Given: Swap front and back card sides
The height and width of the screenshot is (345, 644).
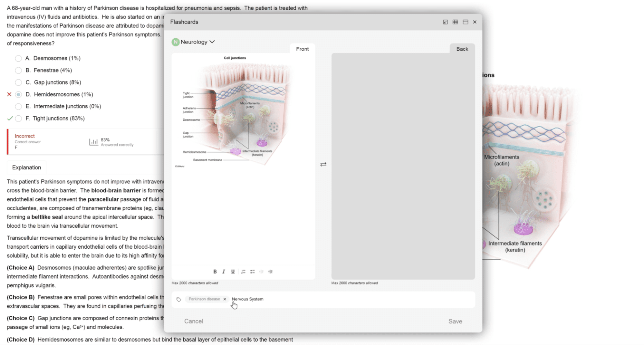Looking at the screenshot, I should point(323,164).
